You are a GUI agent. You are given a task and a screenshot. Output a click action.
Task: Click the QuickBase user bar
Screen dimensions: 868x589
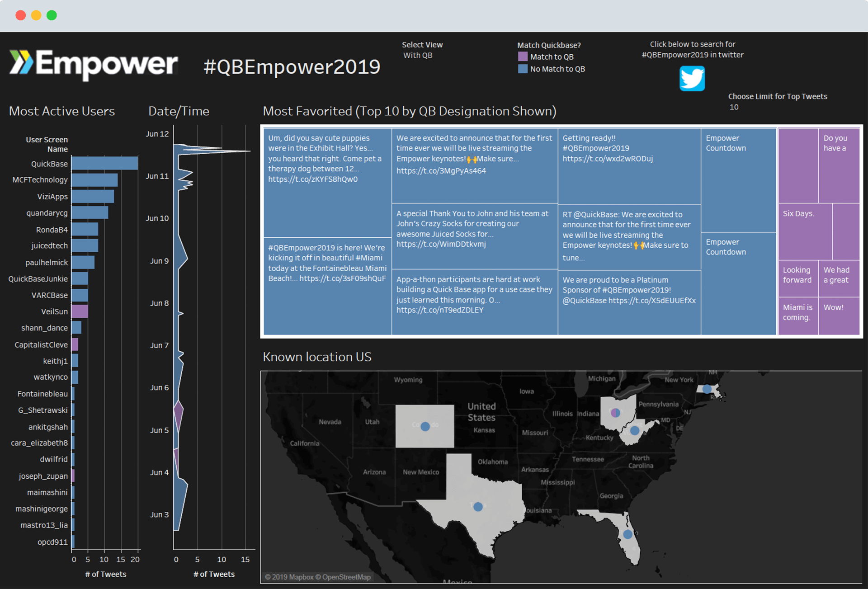point(105,163)
